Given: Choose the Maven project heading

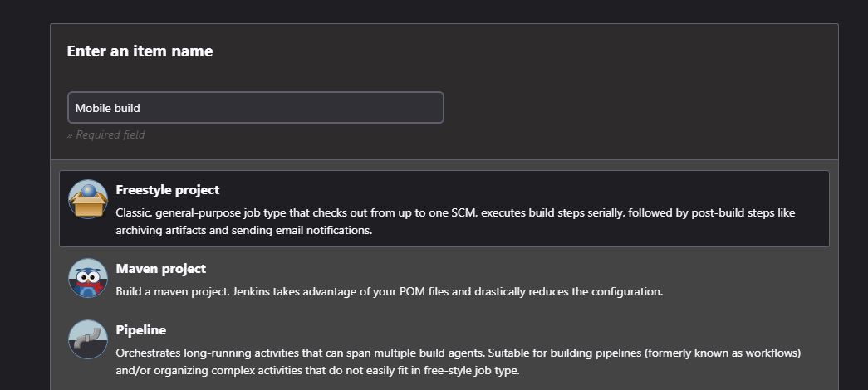Looking at the screenshot, I should click(160, 269).
